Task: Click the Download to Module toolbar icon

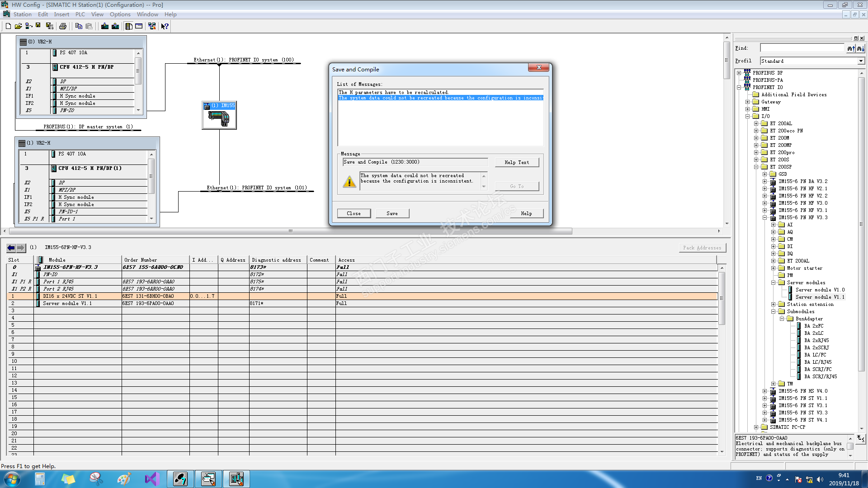Action: point(105,26)
